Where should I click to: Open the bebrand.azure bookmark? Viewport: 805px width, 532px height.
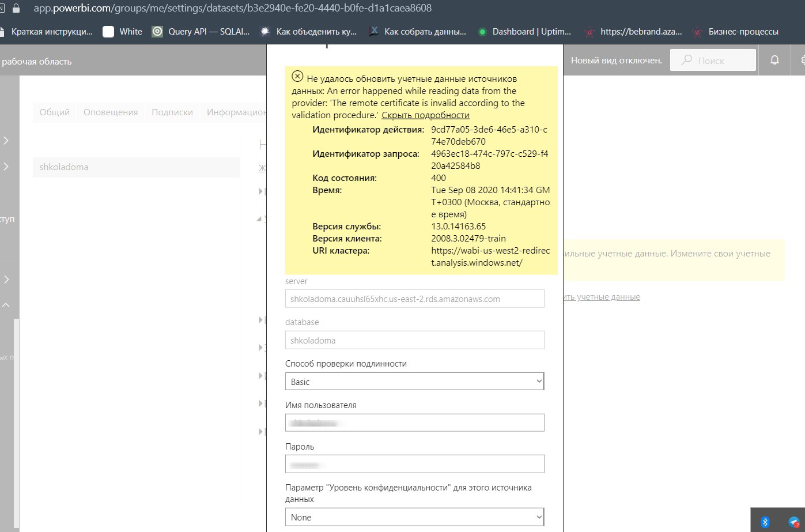point(633,32)
